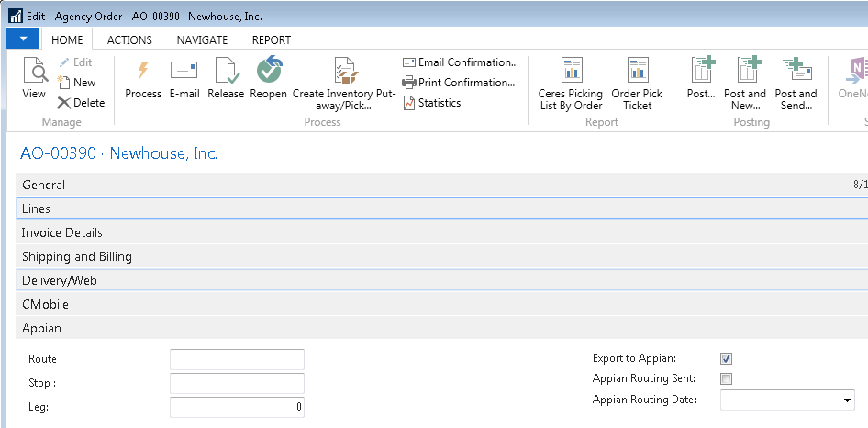868x428 pixels.
Task: Click the View magnifier icon
Action: [x=34, y=72]
